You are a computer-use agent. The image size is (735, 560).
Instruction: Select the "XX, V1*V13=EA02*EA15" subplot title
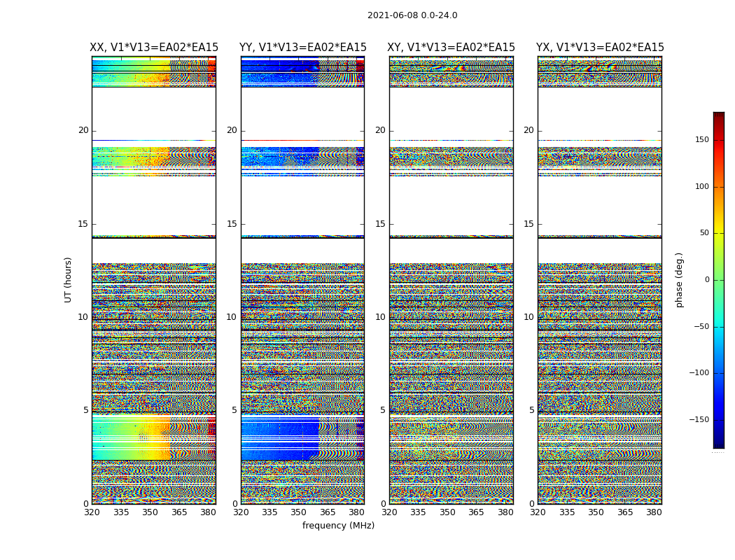(x=154, y=48)
